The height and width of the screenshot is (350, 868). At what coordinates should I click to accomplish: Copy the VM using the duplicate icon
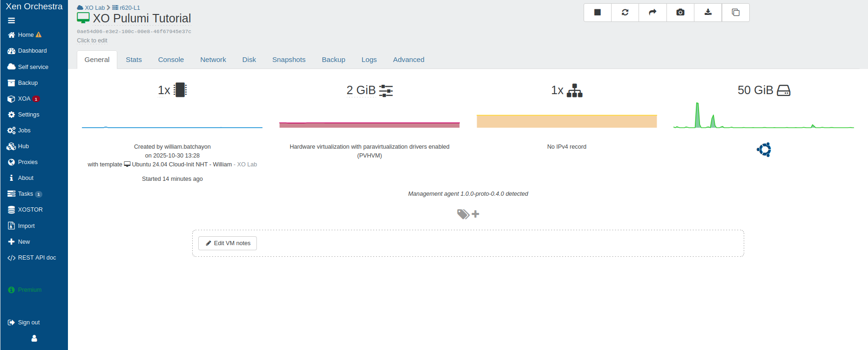(x=735, y=13)
